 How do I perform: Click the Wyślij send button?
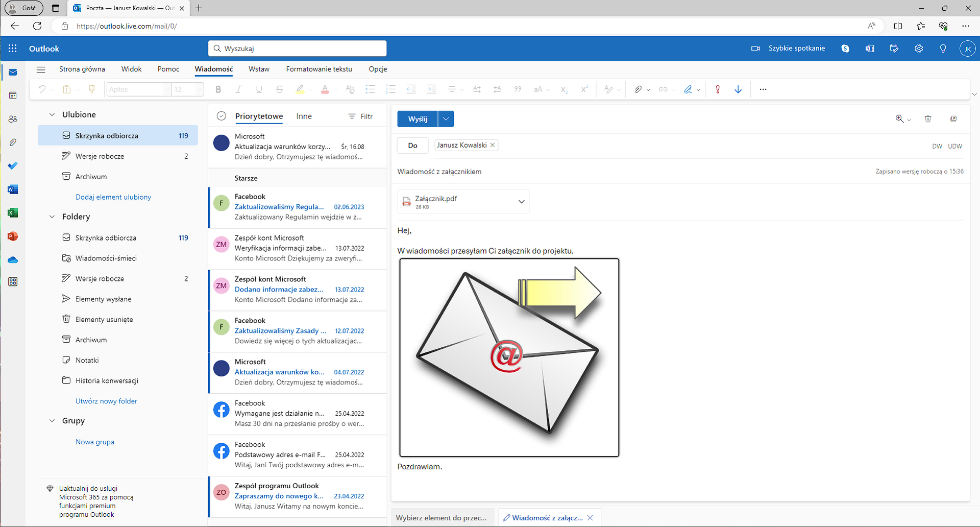click(418, 119)
